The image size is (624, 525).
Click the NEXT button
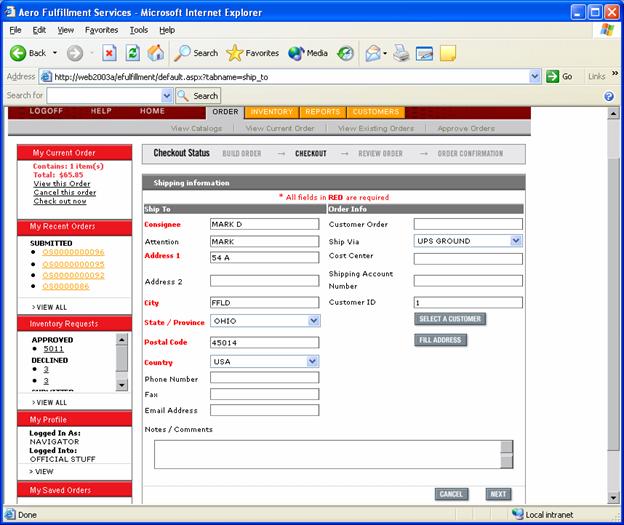tap(498, 494)
